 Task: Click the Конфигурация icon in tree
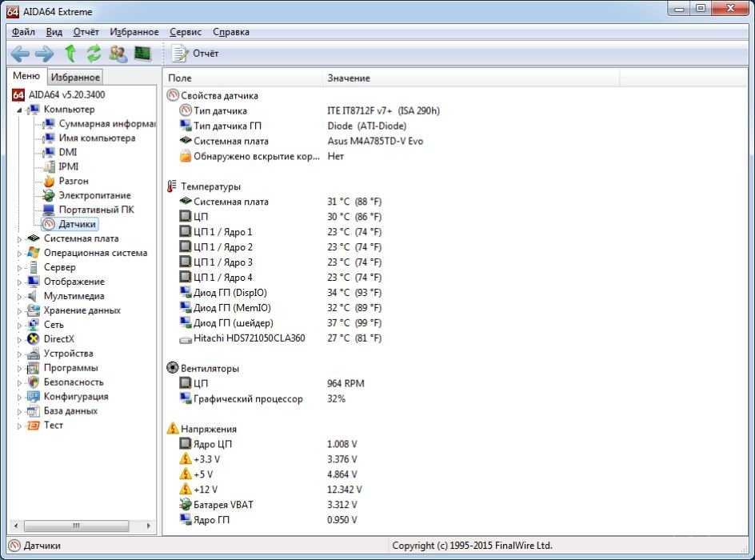tap(34, 397)
